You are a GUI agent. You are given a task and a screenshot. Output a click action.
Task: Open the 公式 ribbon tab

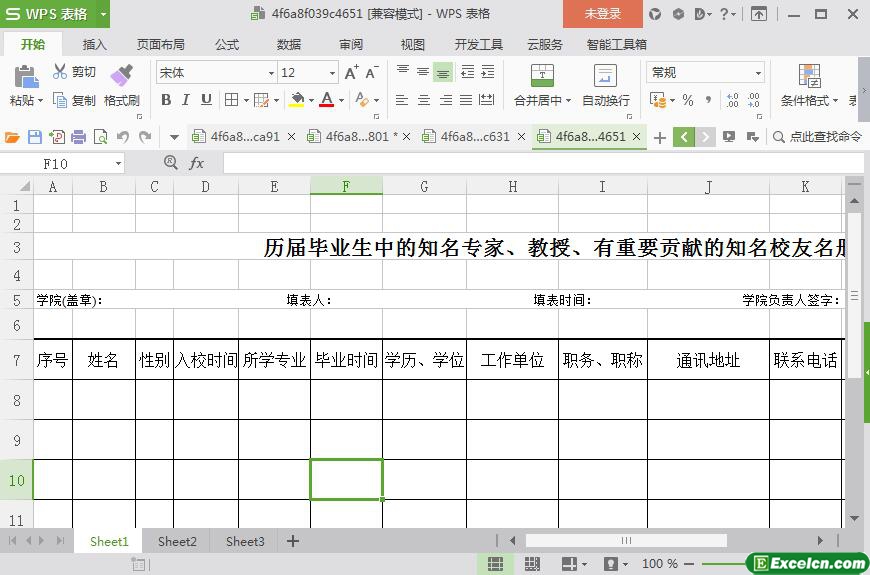(x=227, y=44)
